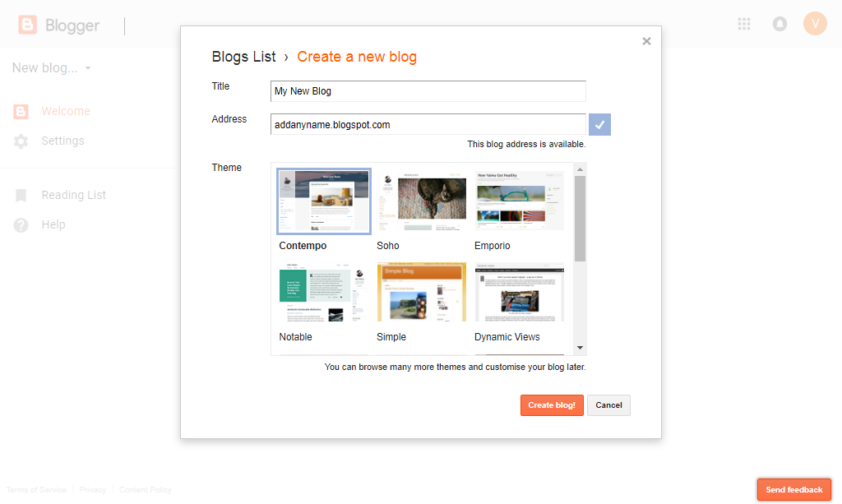Screen dimensions: 842x504
Task: Close the Create a new blog dialog
Action: click(646, 41)
